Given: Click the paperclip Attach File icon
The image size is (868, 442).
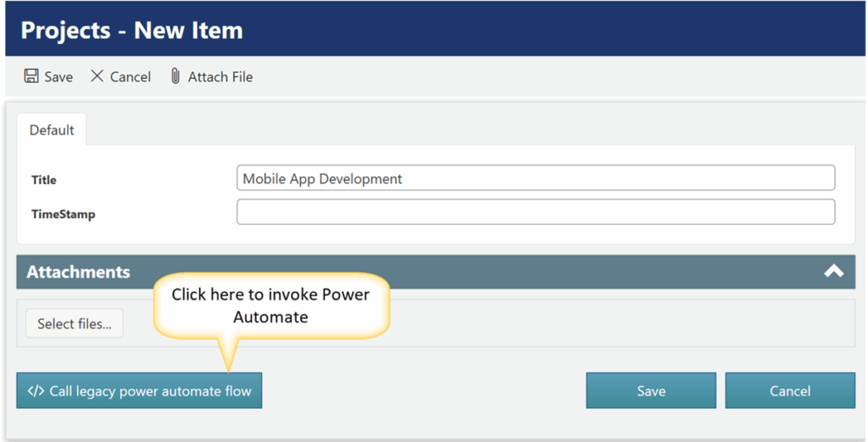Looking at the screenshot, I should pyautogui.click(x=175, y=76).
